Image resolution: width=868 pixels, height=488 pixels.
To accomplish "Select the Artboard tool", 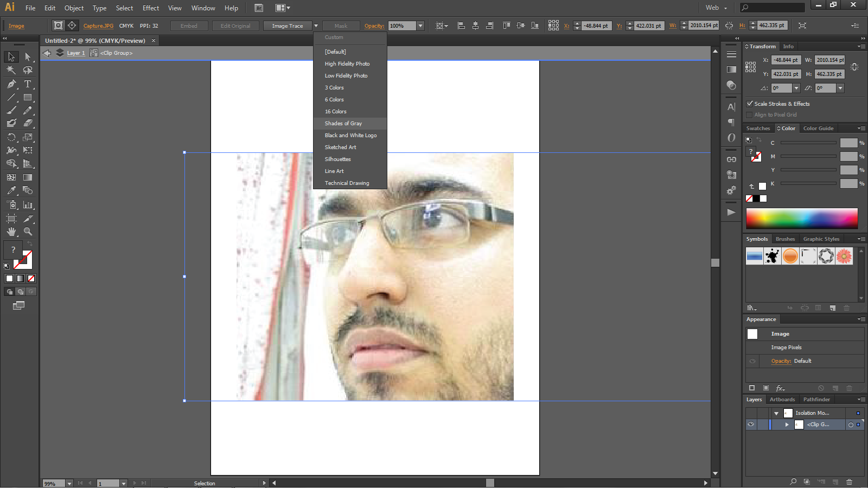I will pos(11,219).
